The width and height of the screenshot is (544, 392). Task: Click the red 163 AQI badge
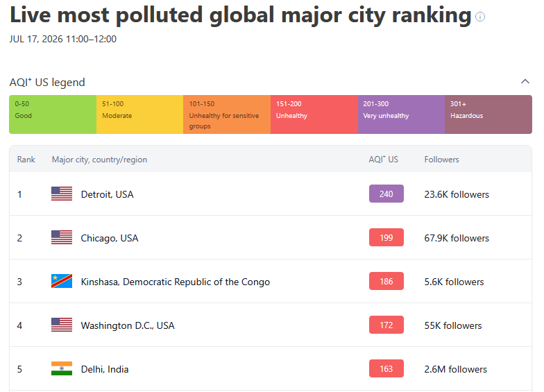click(x=386, y=368)
